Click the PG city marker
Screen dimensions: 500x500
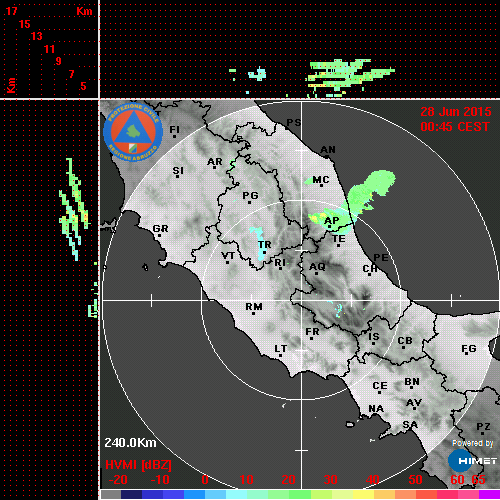[x=249, y=202]
